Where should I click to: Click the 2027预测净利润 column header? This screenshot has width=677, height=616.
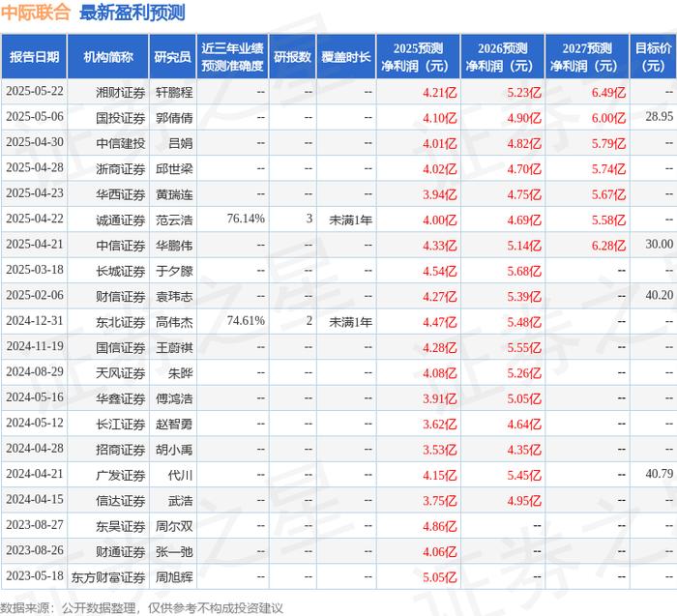pos(587,56)
